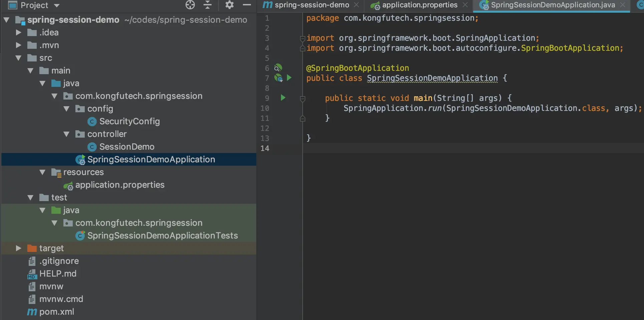Collapse the main folder

[31, 71]
